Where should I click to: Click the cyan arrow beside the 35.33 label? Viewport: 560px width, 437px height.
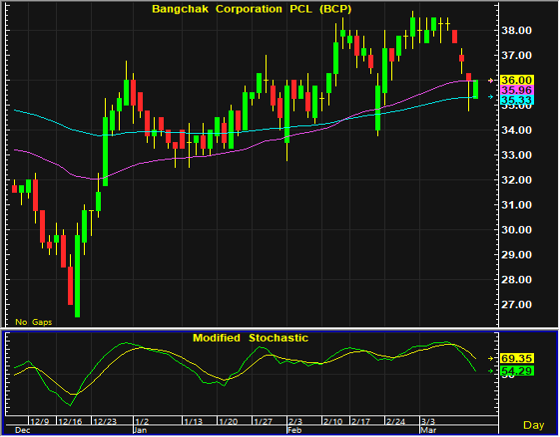click(491, 97)
